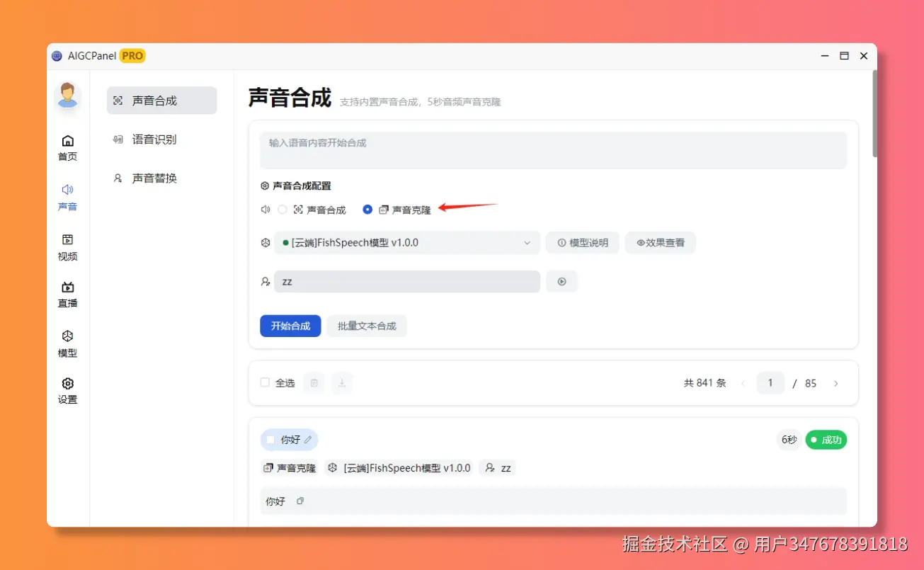Image resolution: width=924 pixels, height=570 pixels.
Task: Open the 视频 video section in the sidebar
Action: coord(68,247)
